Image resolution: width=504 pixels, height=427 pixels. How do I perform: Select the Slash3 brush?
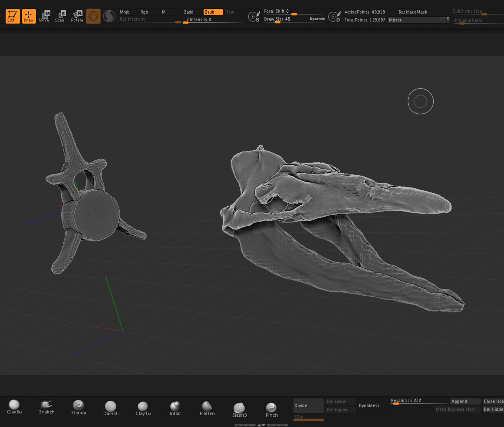tap(240, 410)
